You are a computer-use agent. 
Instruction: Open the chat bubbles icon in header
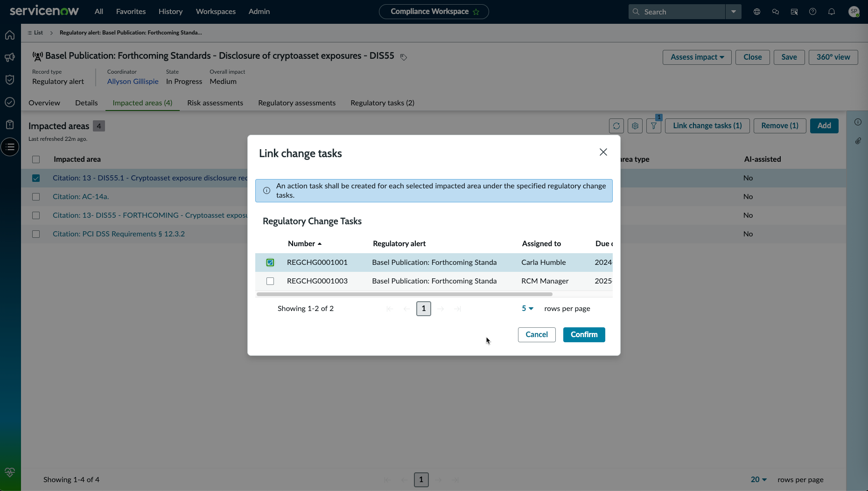(776, 12)
